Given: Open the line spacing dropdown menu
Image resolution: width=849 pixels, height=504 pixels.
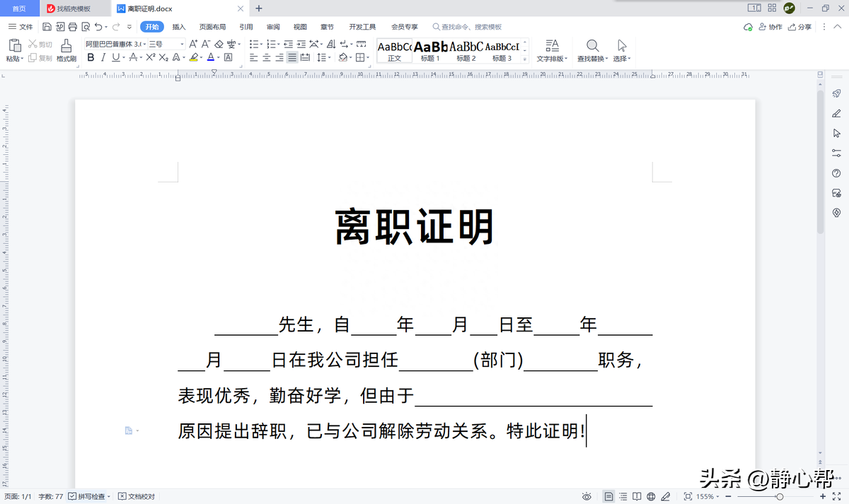Looking at the screenshot, I should (x=323, y=57).
